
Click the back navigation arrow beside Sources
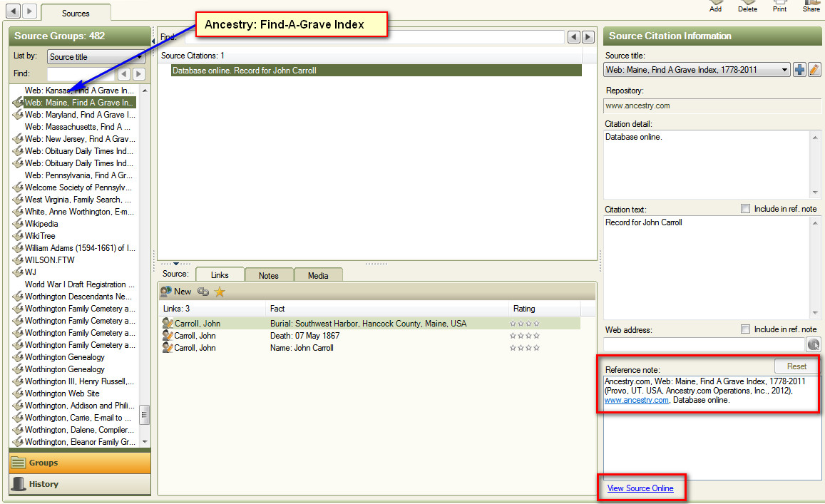click(14, 11)
